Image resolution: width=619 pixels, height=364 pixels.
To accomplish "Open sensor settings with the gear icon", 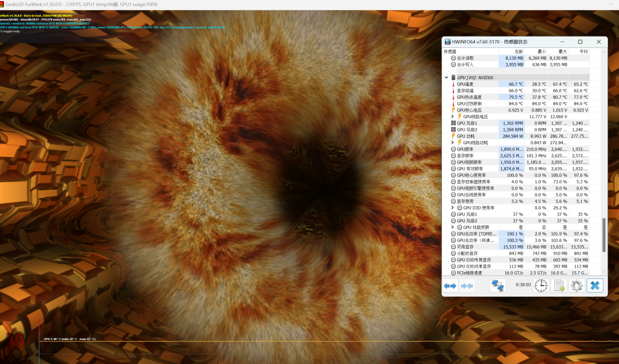I will (x=577, y=286).
